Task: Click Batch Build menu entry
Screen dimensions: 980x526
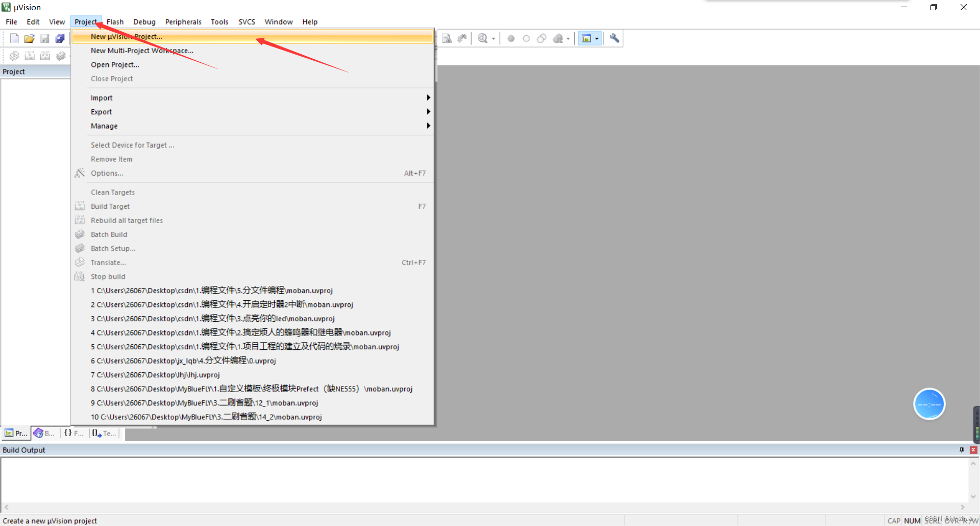Action: click(253, 234)
